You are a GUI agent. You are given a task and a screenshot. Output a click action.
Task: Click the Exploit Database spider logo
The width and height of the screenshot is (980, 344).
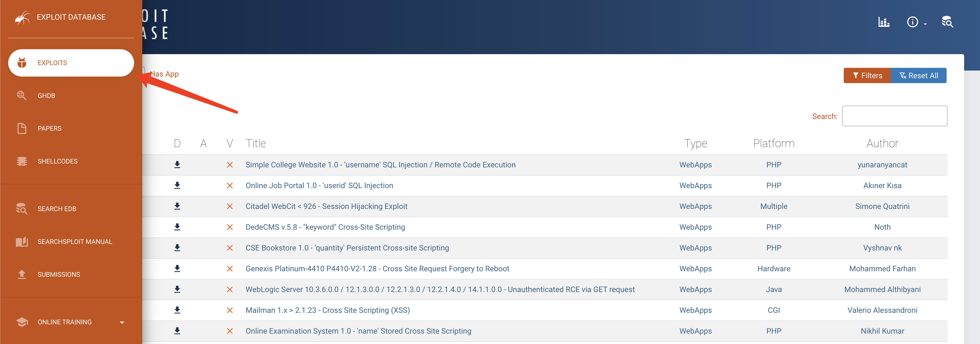(x=22, y=18)
